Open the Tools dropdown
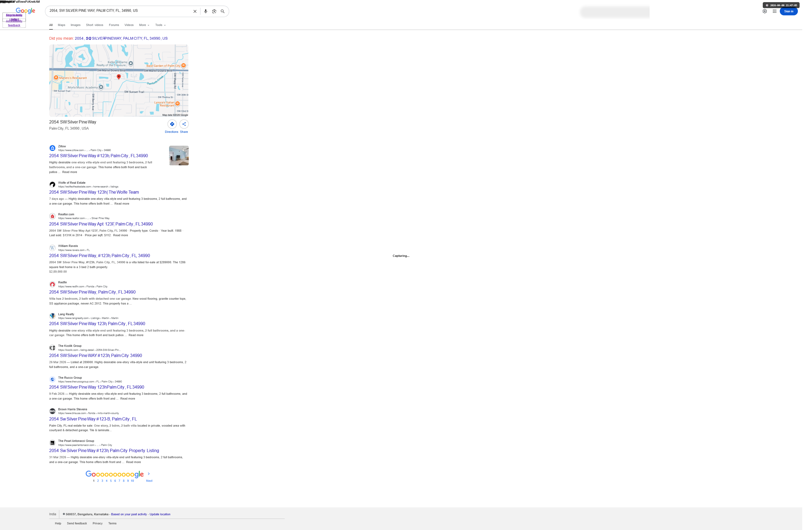This screenshot has width=812, height=530. (160, 25)
